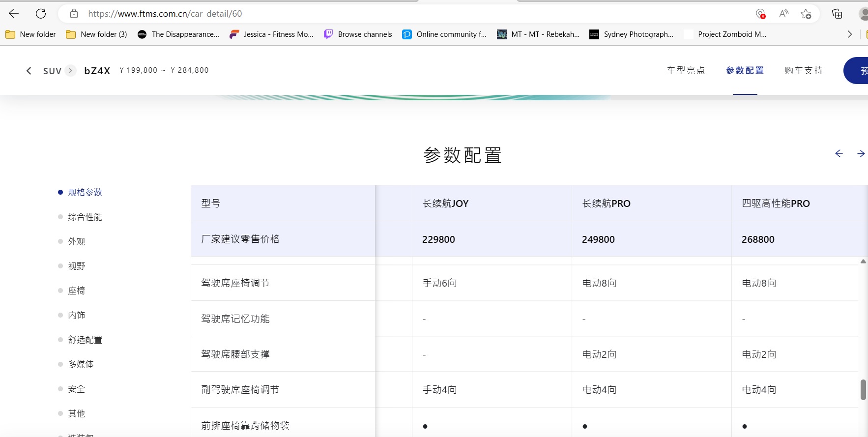Select 内饰 in the sidebar

pos(77,315)
